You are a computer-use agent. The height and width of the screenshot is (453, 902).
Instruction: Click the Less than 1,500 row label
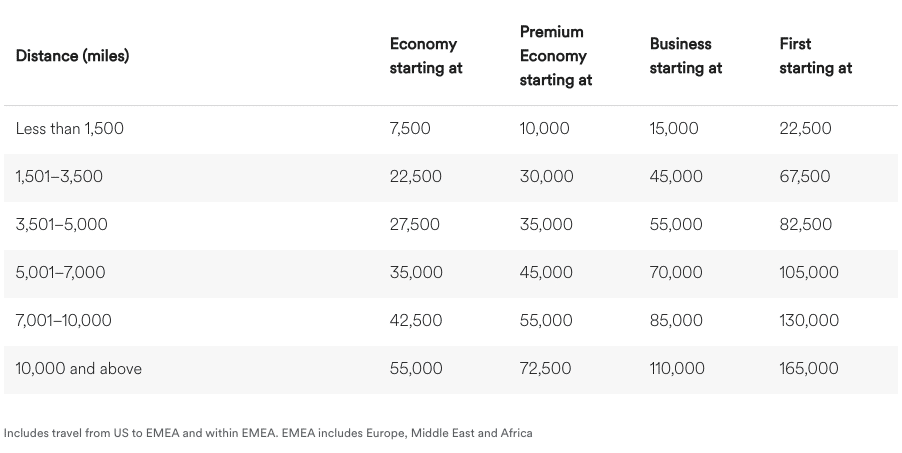pyautogui.click(x=70, y=128)
